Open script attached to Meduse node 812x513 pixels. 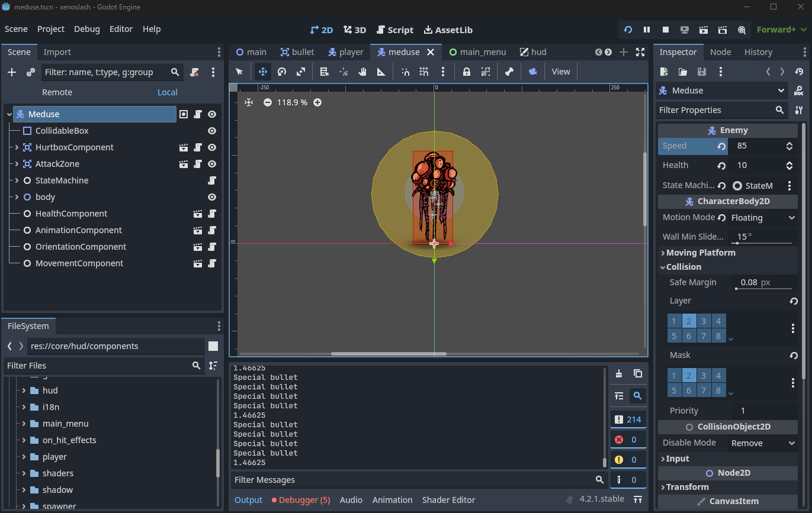[x=198, y=114]
